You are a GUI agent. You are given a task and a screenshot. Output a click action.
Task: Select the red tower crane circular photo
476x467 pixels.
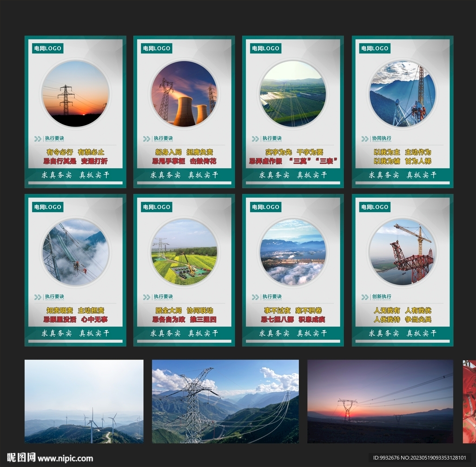point(403,252)
